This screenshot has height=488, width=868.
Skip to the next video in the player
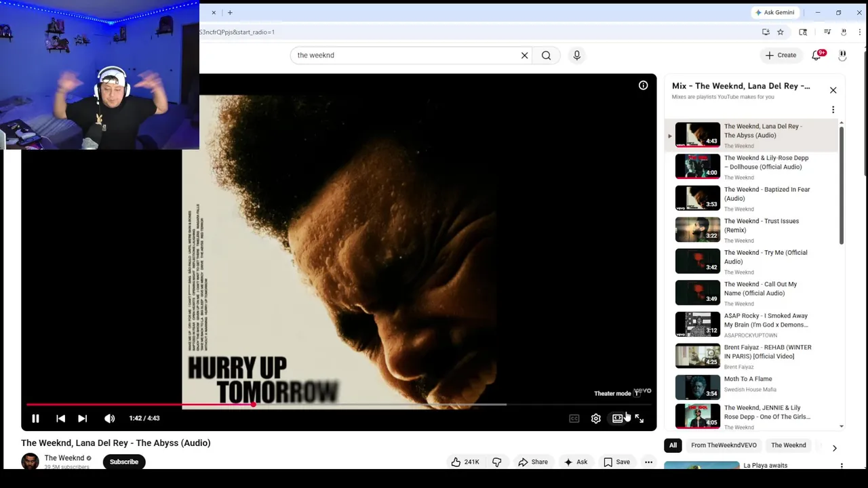(82, 418)
